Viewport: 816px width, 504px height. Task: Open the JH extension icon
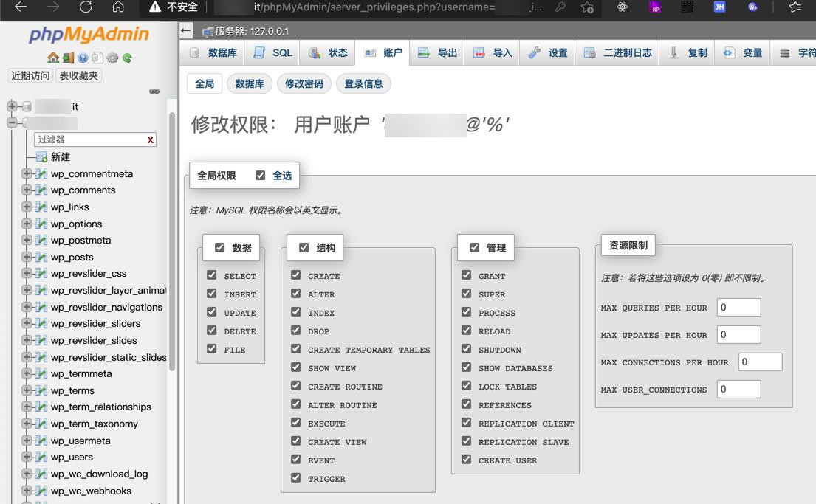pos(719,7)
